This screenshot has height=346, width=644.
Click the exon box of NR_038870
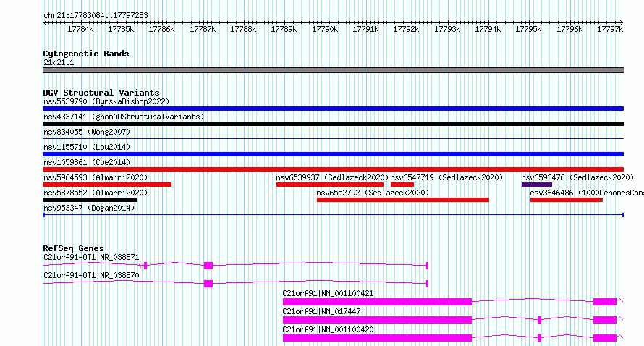pyautogui.click(x=208, y=284)
